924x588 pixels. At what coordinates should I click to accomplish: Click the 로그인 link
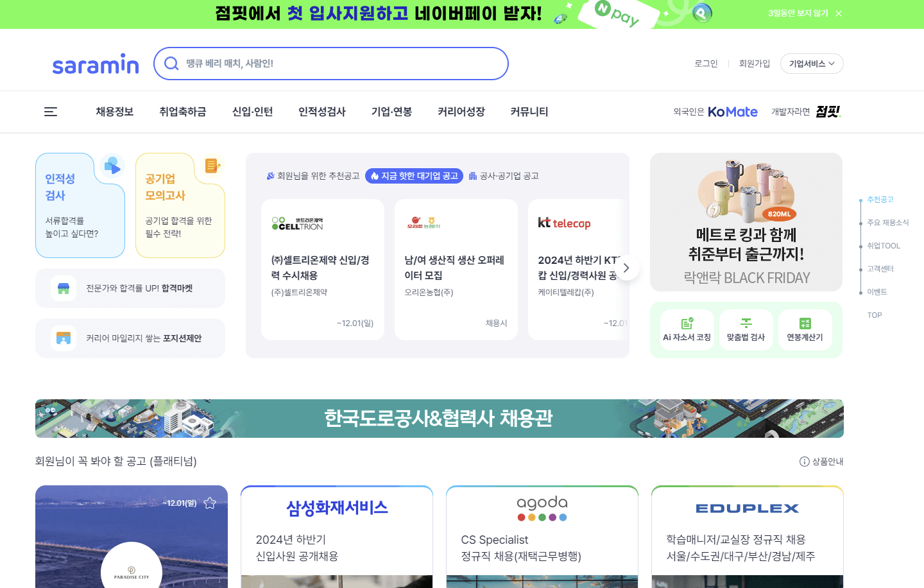tap(706, 63)
